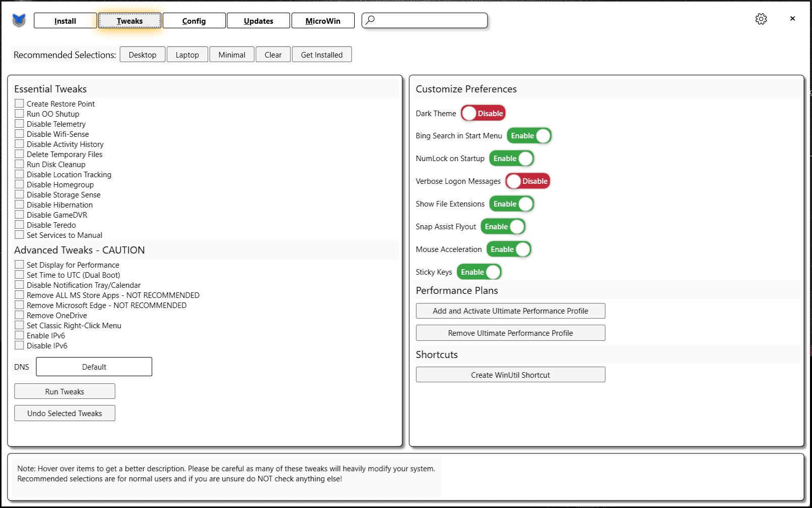
Task: Turn off Bing Search in Start Menu
Action: coord(529,136)
